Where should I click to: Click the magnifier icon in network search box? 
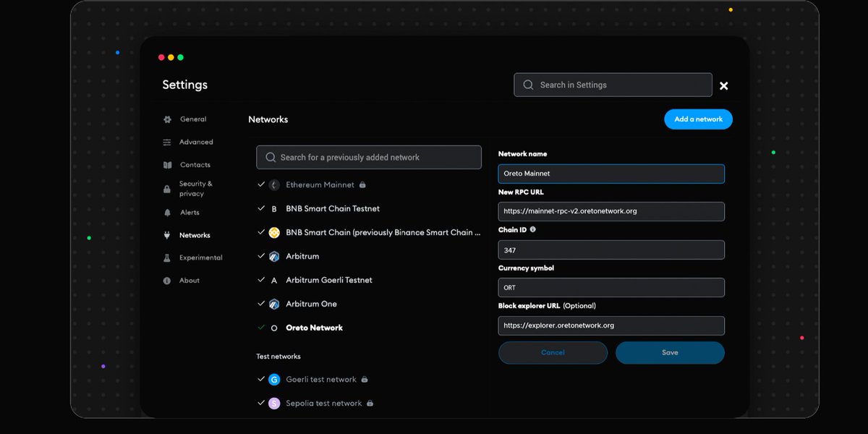click(271, 157)
